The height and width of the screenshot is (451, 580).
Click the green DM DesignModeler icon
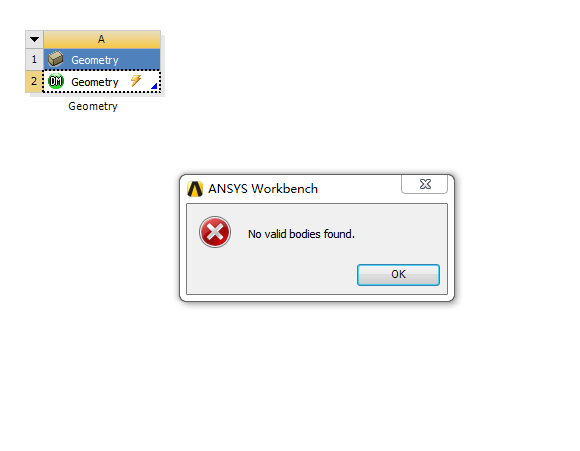coord(56,81)
